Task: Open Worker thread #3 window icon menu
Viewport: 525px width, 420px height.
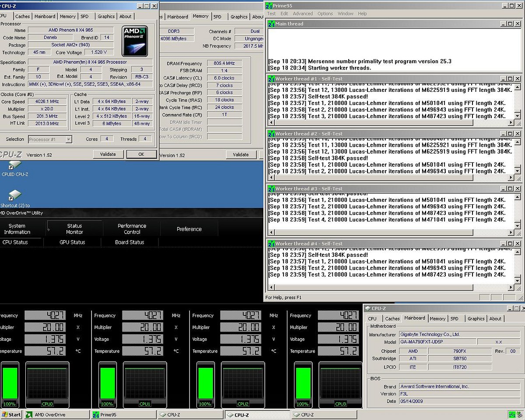Action: click(x=271, y=189)
